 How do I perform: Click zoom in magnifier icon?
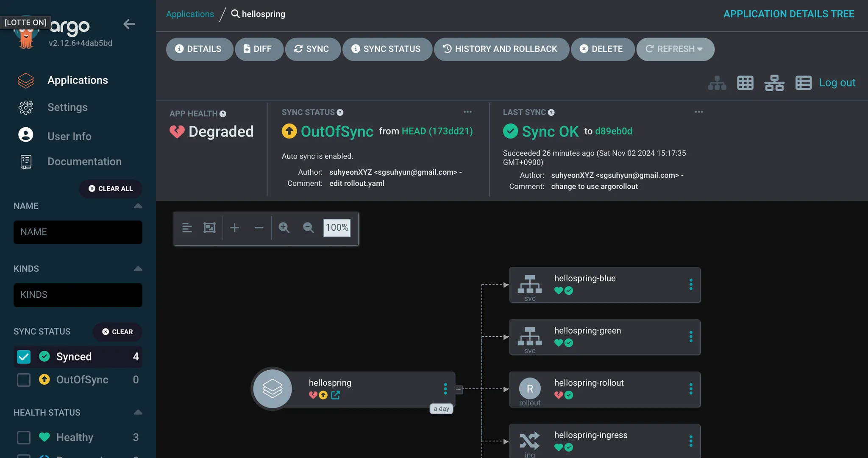[284, 228]
